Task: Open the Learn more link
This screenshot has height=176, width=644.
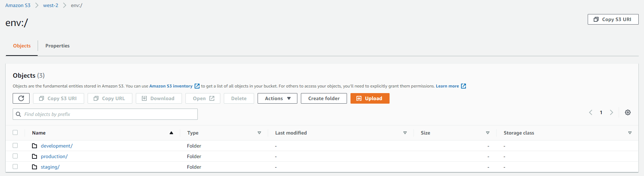Action: [x=447, y=86]
